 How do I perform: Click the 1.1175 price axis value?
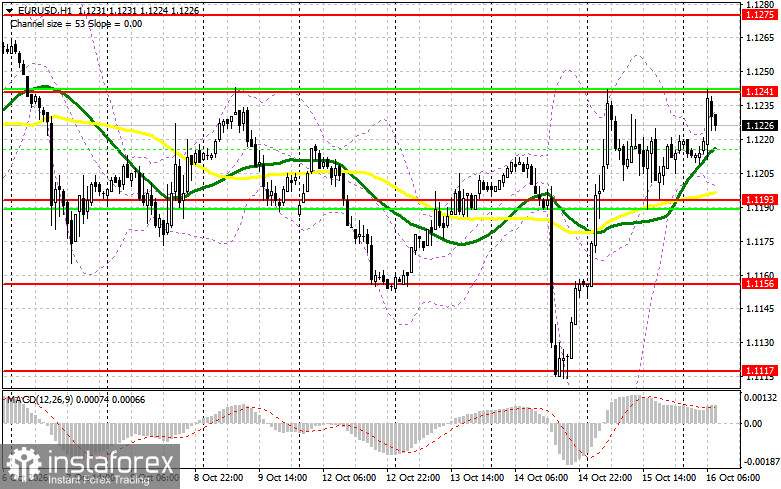[760, 242]
